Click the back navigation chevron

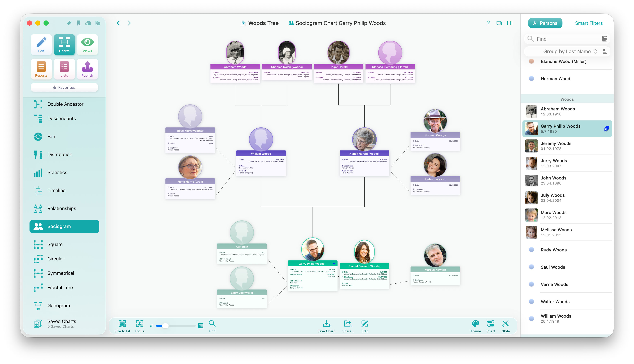click(118, 23)
